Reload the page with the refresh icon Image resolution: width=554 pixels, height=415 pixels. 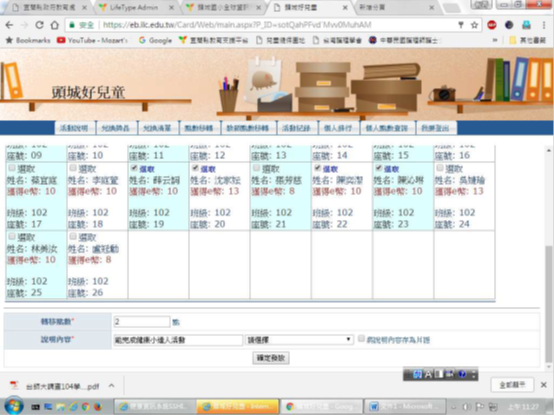click(39, 25)
